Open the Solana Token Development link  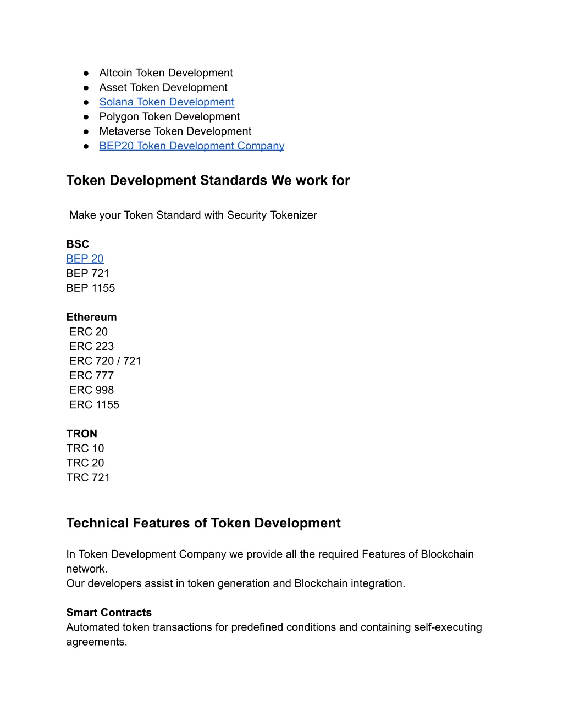[x=167, y=102]
